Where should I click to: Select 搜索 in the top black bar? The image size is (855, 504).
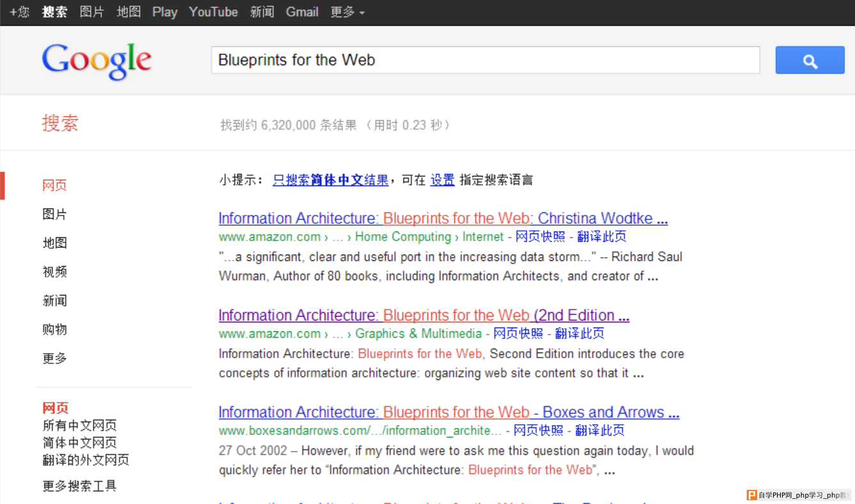(54, 12)
